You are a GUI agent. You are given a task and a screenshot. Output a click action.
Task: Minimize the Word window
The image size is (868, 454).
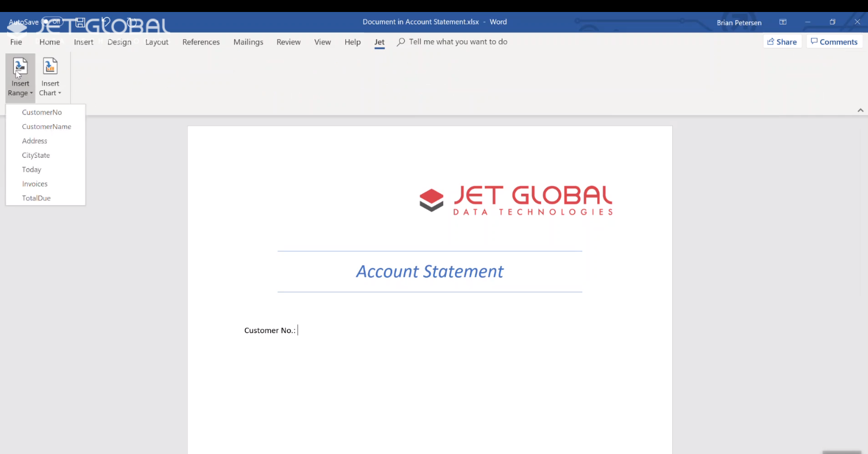pos(808,22)
